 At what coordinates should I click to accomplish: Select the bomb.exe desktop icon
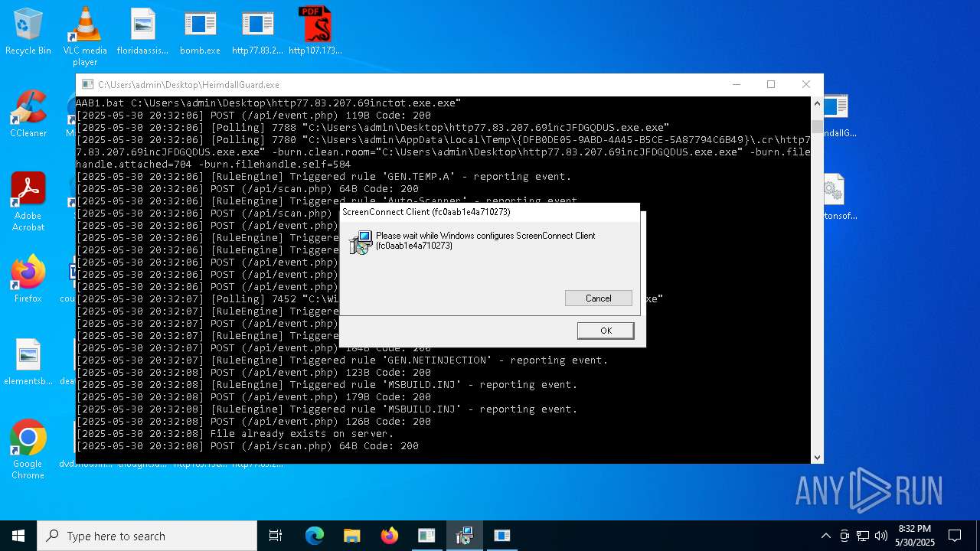click(x=200, y=31)
